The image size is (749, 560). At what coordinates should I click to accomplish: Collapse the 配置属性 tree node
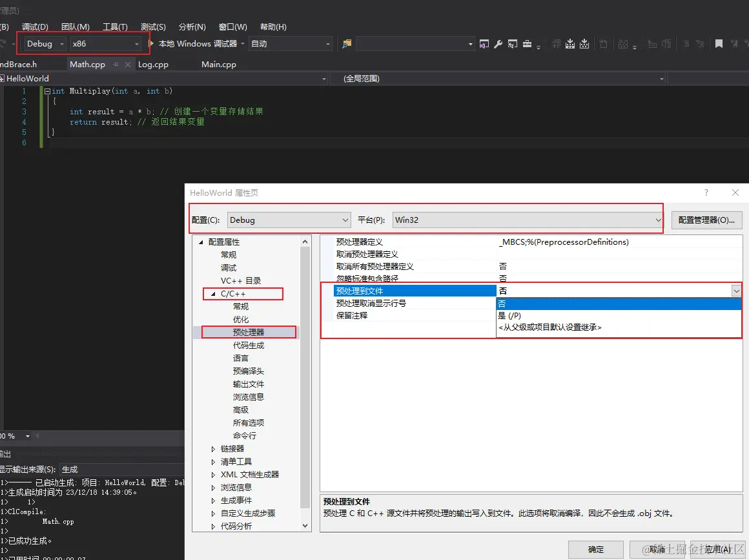201,242
